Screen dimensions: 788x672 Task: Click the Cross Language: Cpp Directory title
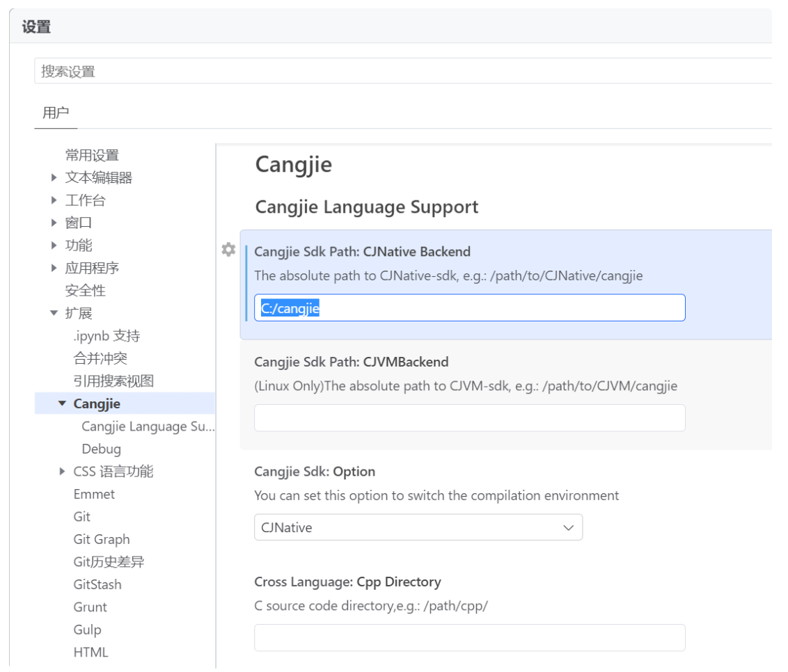pyautogui.click(x=348, y=582)
